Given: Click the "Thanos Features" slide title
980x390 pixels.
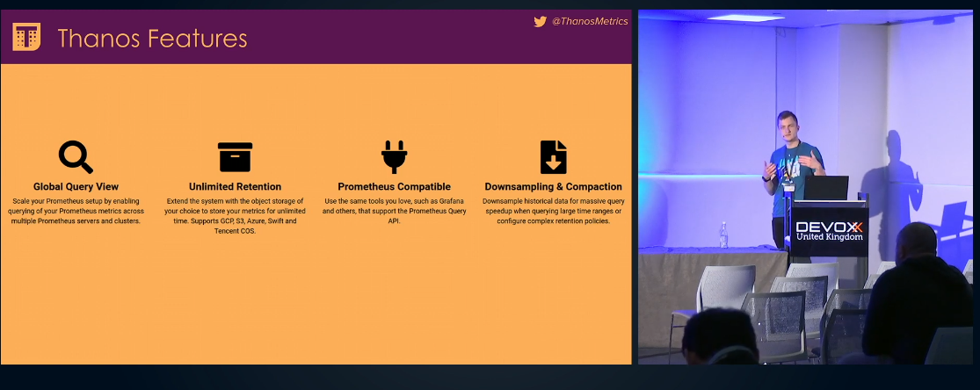Looking at the screenshot, I should tap(153, 39).
